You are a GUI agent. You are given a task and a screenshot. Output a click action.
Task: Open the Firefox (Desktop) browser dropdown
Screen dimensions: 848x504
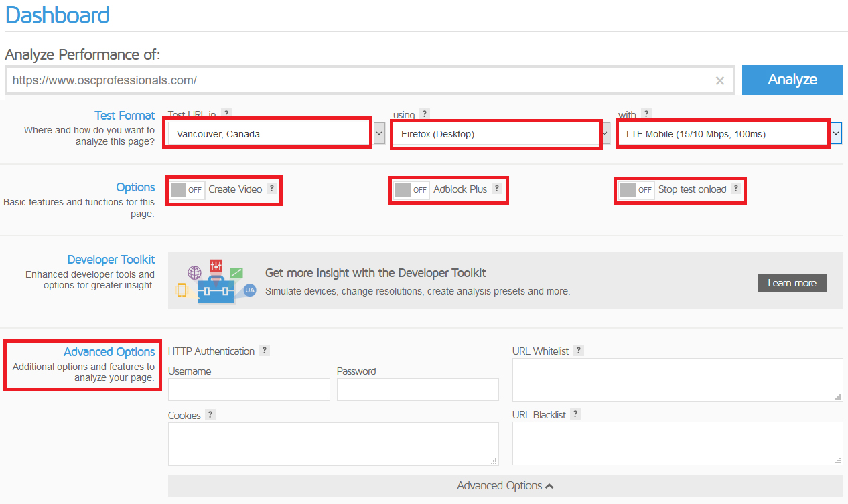[x=496, y=134]
